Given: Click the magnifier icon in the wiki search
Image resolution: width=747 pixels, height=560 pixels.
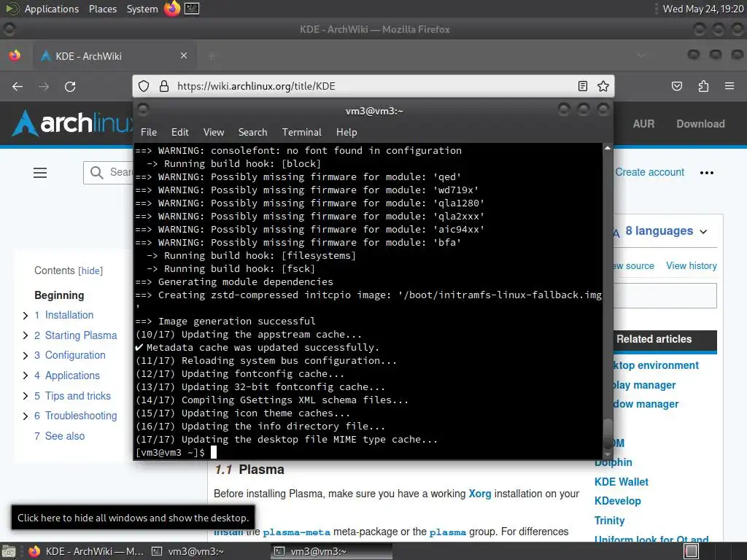Looking at the screenshot, I should point(97,172).
